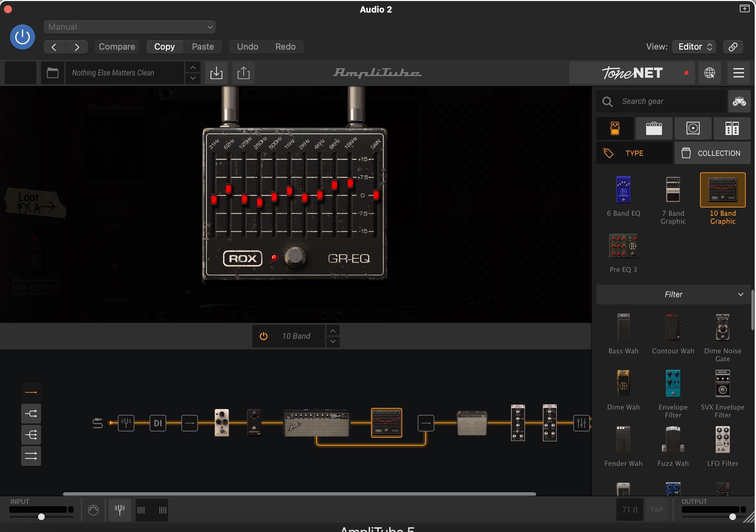756x532 pixels.
Task: Click the 31Hz EQ slider handle
Action: tap(214, 200)
